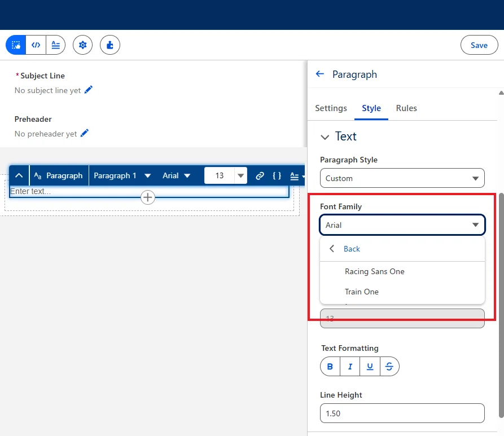The image size is (504, 436).
Task: Toggle strikethrough text formatting
Action: pyautogui.click(x=389, y=366)
